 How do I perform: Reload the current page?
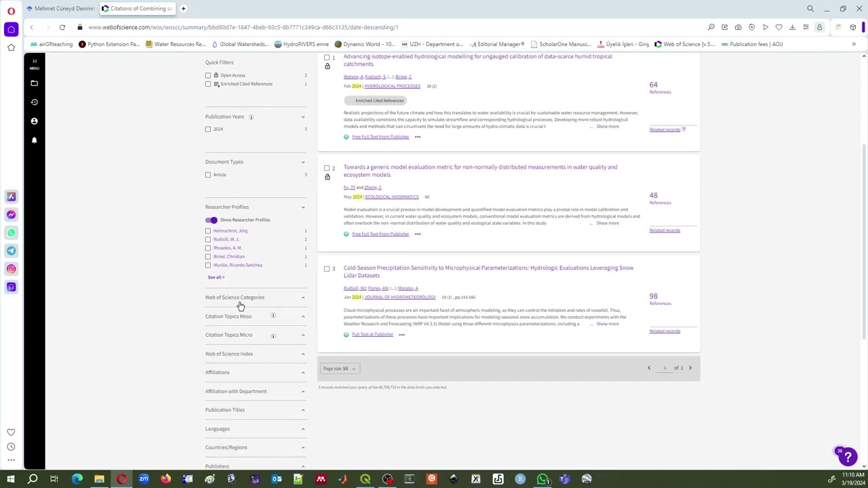pos(62,27)
